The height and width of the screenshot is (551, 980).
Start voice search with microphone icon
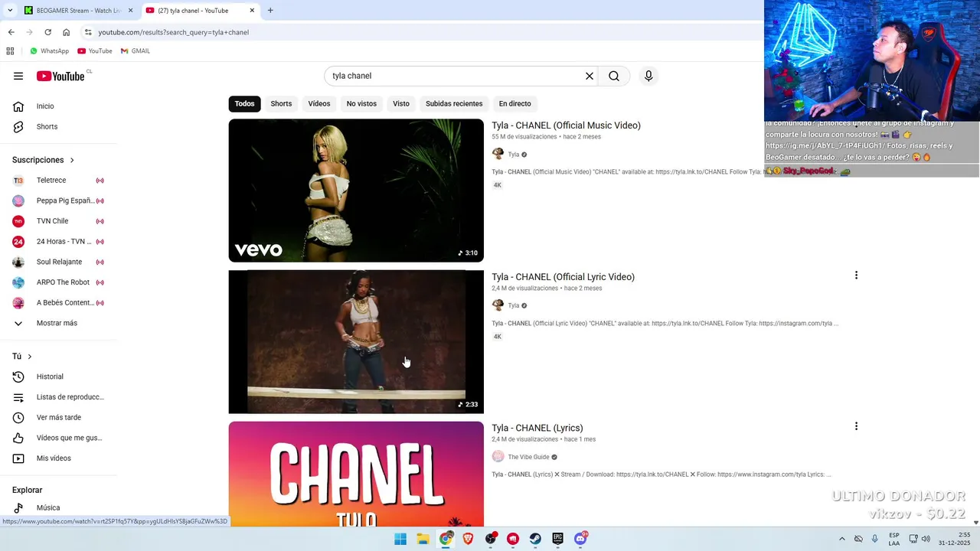click(648, 76)
